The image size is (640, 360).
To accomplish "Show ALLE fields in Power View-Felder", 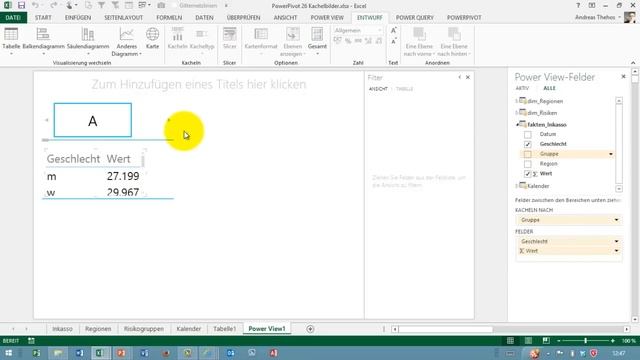I will click(x=549, y=88).
